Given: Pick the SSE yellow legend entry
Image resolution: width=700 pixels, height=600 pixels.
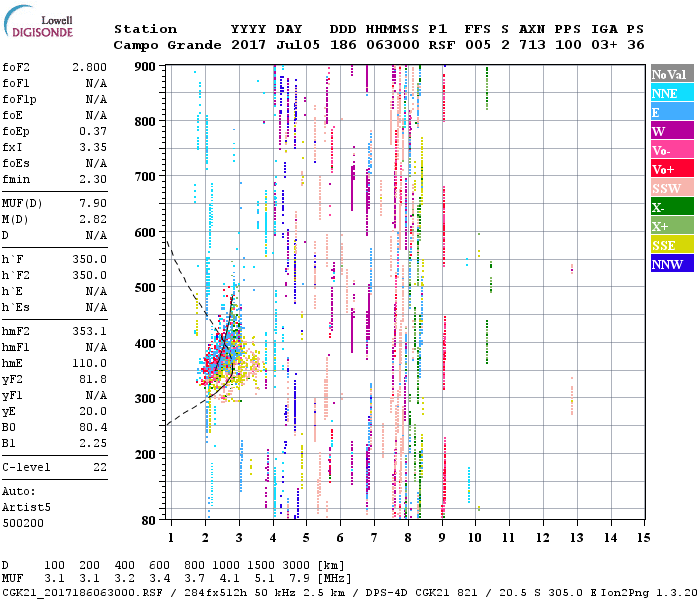Looking at the screenshot, I should [671, 245].
